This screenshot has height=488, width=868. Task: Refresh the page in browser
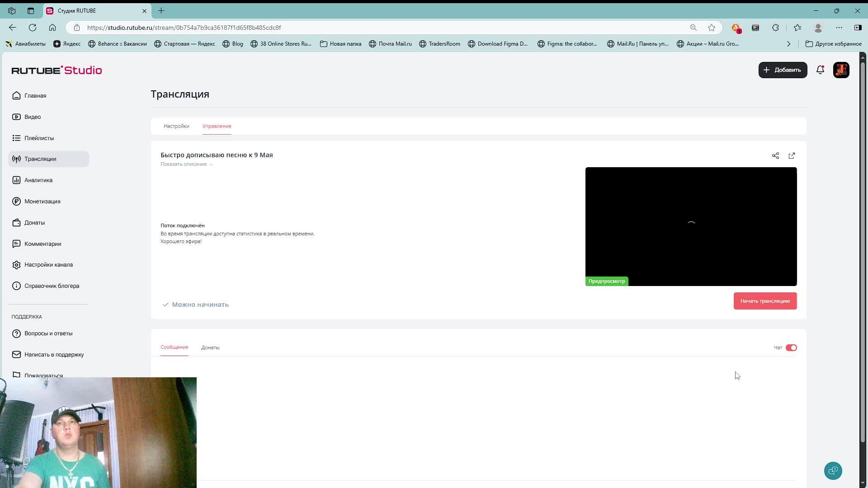click(x=33, y=28)
